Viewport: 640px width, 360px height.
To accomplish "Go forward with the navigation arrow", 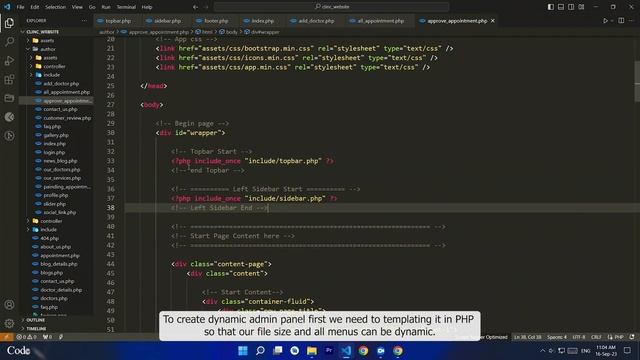I will (x=206, y=7).
